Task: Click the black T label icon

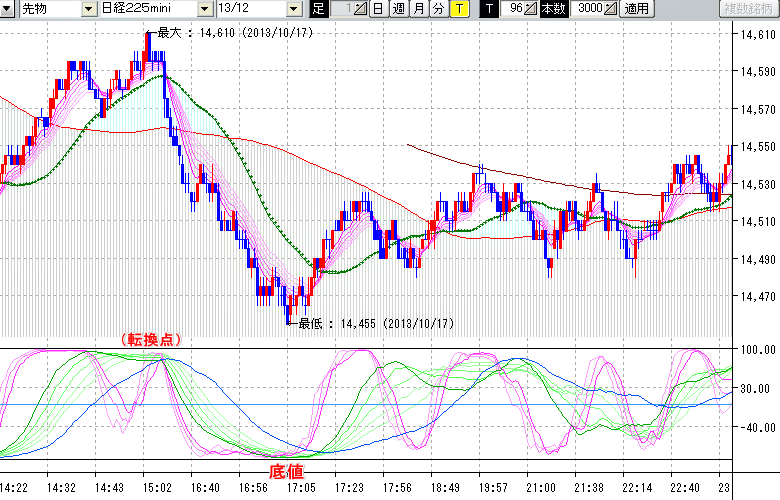Action: (x=489, y=9)
